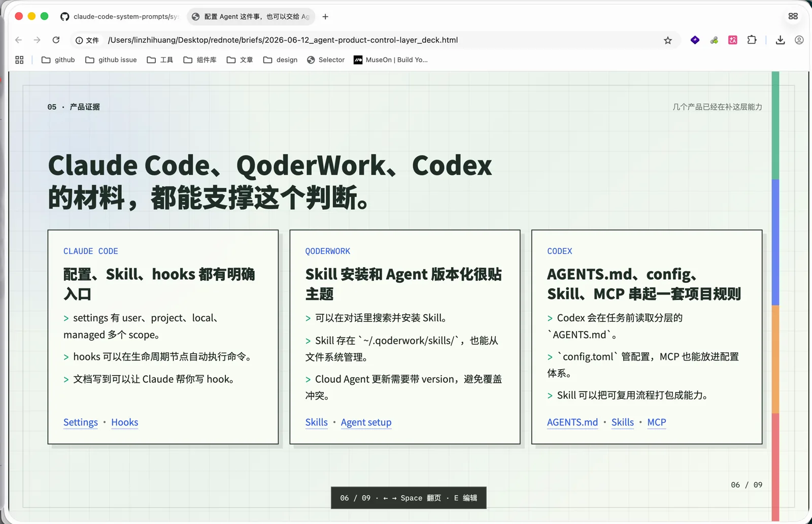Click the slide headline about Claude Code、QoderWork、Codex

tap(270, 181)
